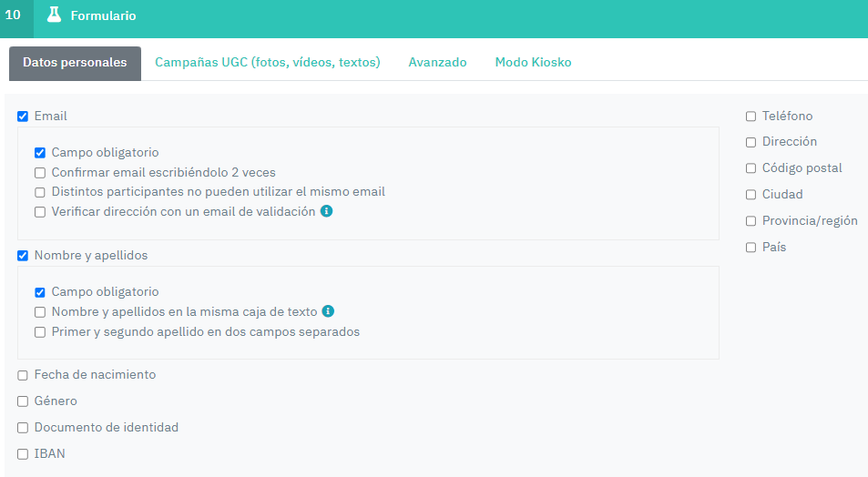The height and width of the screenshot is (477, 868).
Task: Switch to Campañas UGC tab
Action: coord(267,63)
